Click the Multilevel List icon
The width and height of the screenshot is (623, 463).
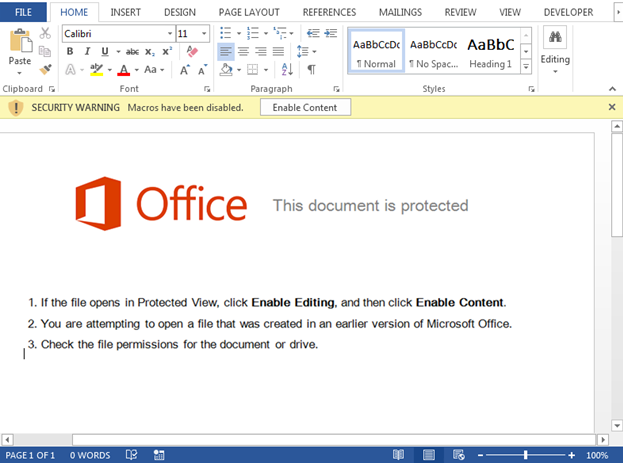tap(280, 33)
